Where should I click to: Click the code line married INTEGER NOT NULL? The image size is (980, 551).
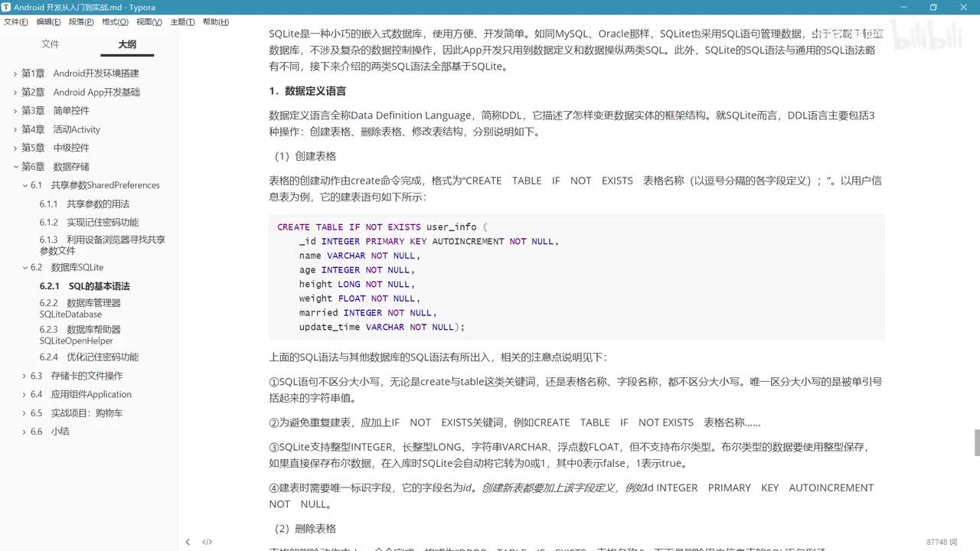(368, 312)
